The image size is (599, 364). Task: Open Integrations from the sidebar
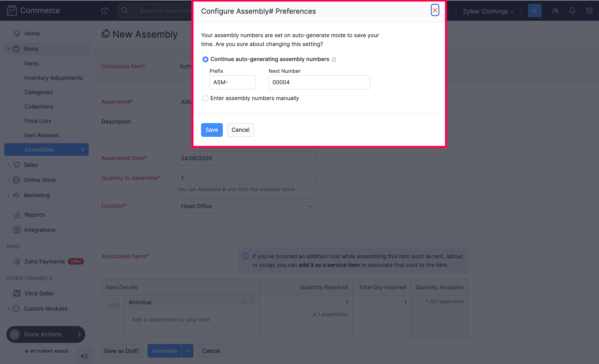point(40,230)
